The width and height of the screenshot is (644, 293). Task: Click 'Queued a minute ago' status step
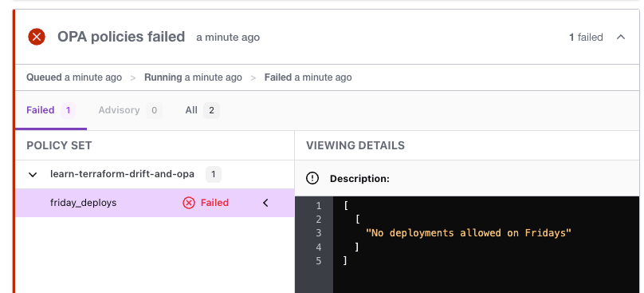pos(74,77)
